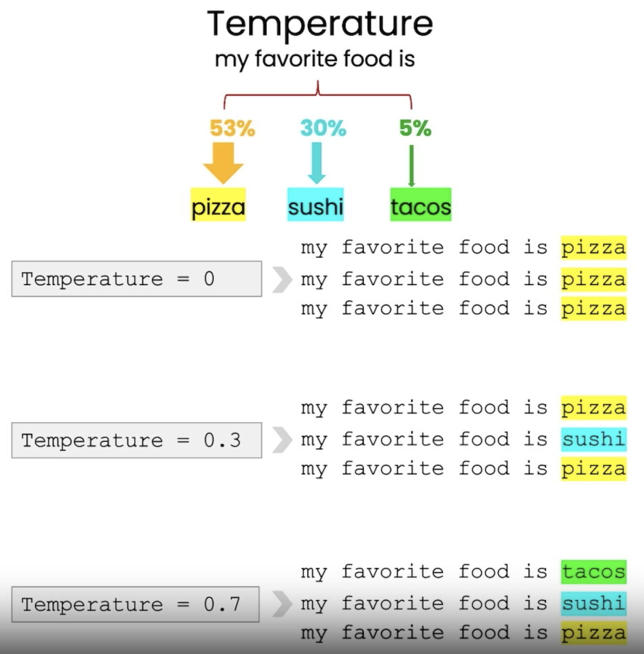644x654 pixels.
Task: Click the 30% probability value
Action: click(x=323, y=128)
